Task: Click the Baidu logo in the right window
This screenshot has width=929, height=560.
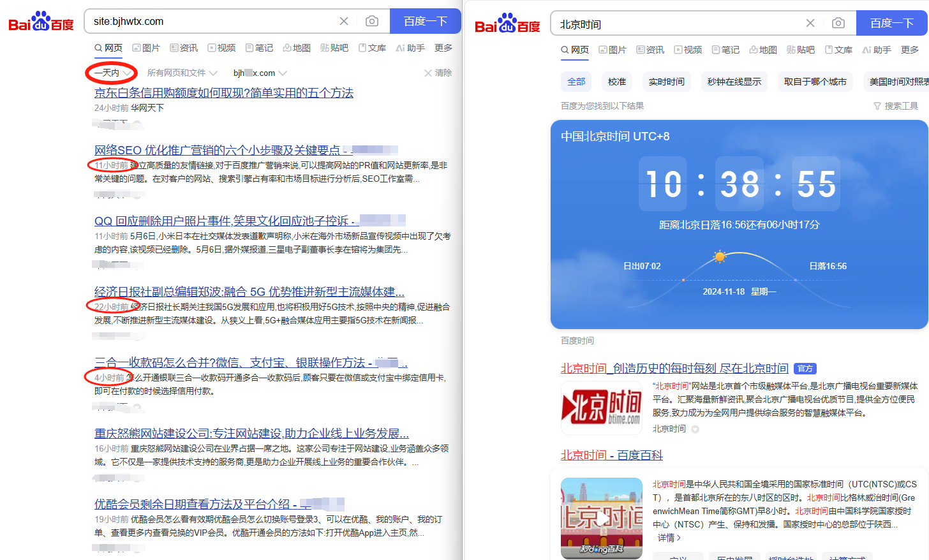Action: 507,24
